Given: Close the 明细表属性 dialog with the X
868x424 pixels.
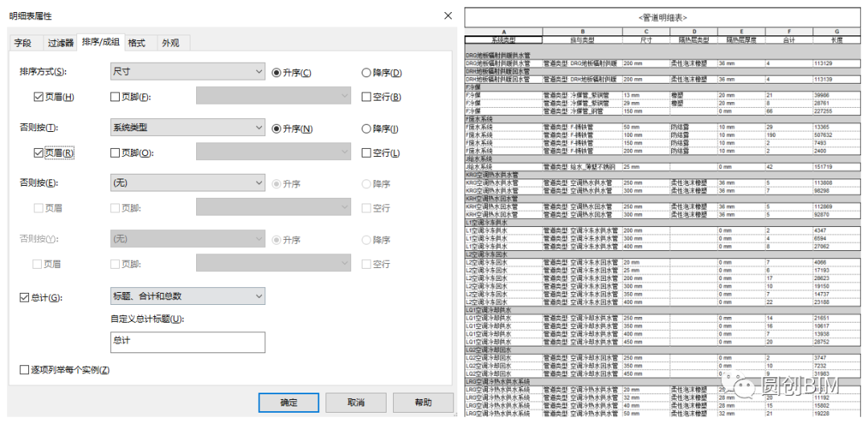Looking at the screenshot, I should 448,15.
